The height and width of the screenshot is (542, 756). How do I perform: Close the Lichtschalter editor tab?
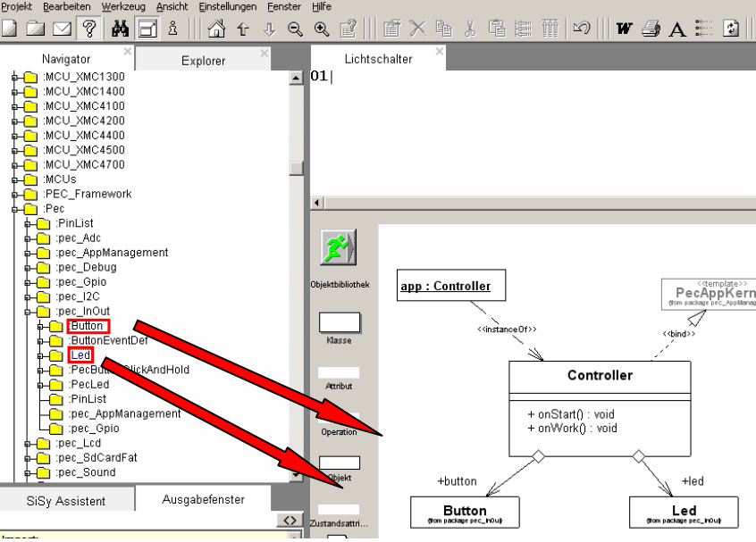tap(439, 53)
